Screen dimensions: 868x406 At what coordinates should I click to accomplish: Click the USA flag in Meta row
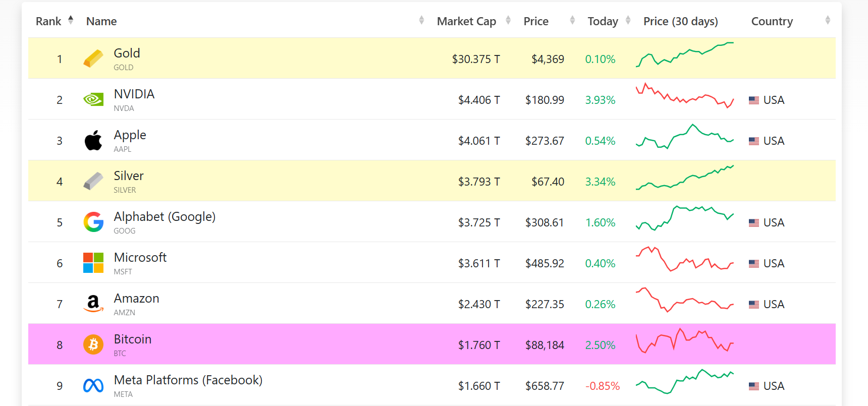[754, 386]
